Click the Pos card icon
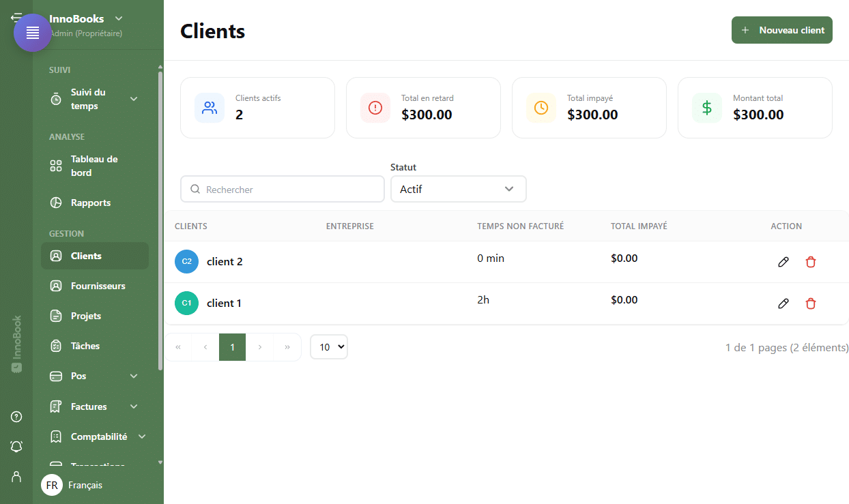Screen dimensions: 849x504 pyautogui.click(x=56, y=376)
